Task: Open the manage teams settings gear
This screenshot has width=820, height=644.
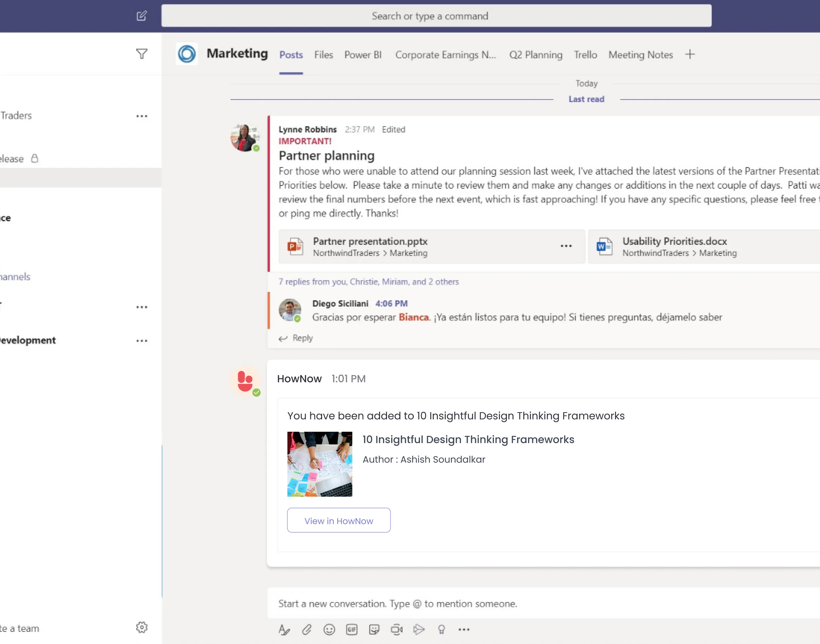Action: point(142,628)
